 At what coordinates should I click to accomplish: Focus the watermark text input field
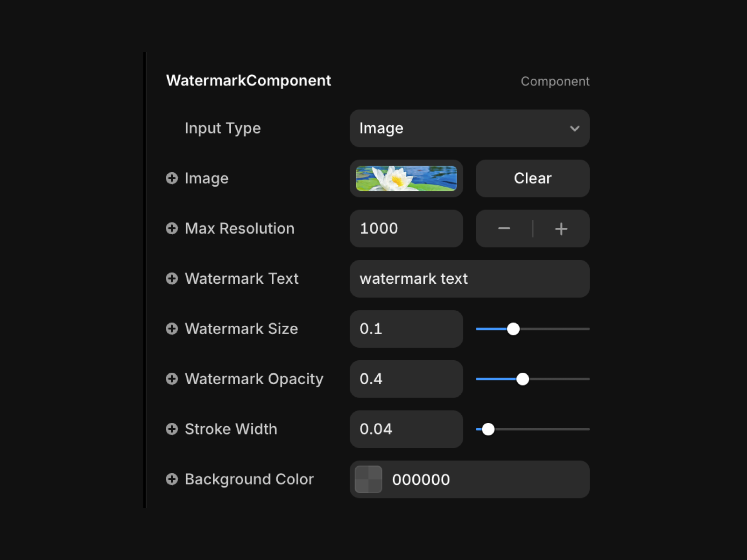pyautogui.click(x=469, y=279)
